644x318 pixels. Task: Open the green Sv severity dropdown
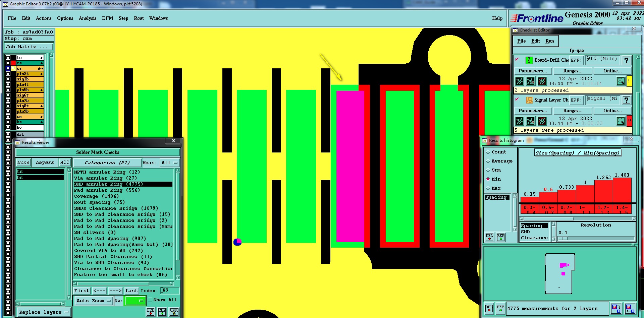[x=135, y=301]
